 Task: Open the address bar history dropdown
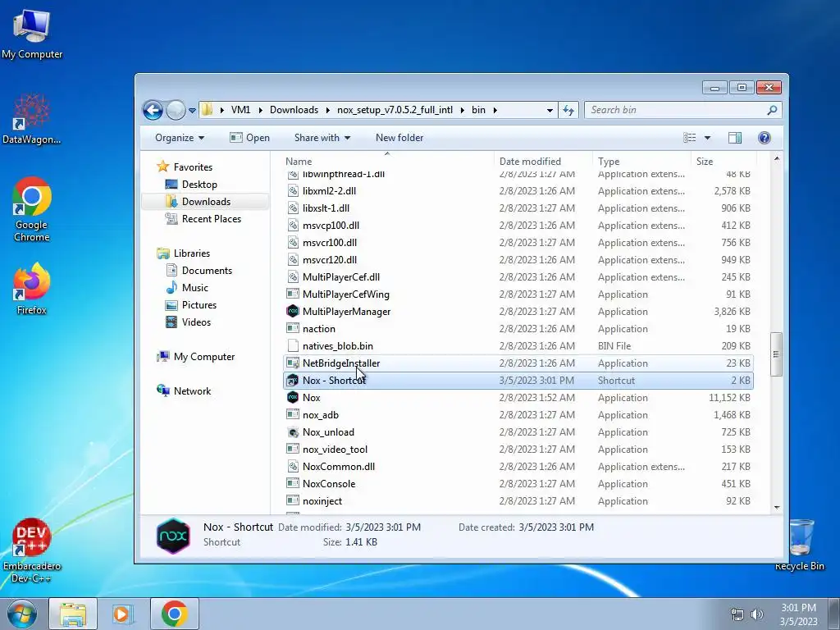pyautogui.click(x=550, y=111)
